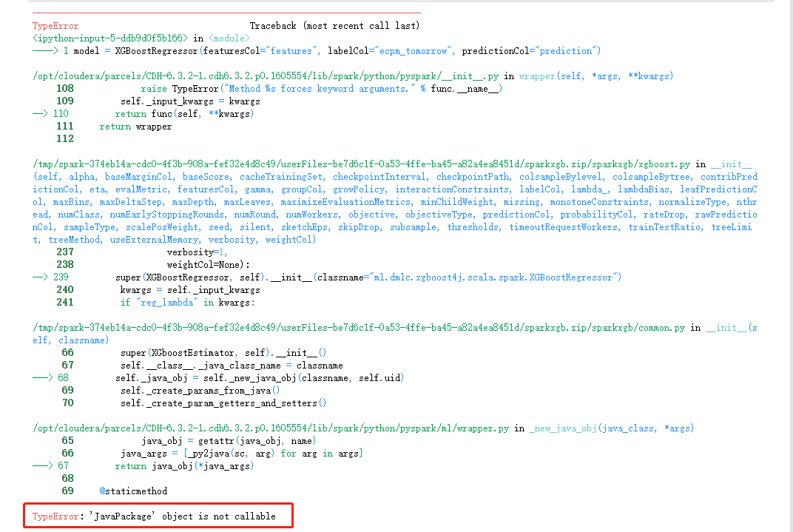This screenshot has width=793, height=532.
Task: Click line 238 weightCol=None text
Action: coord(208,264)
